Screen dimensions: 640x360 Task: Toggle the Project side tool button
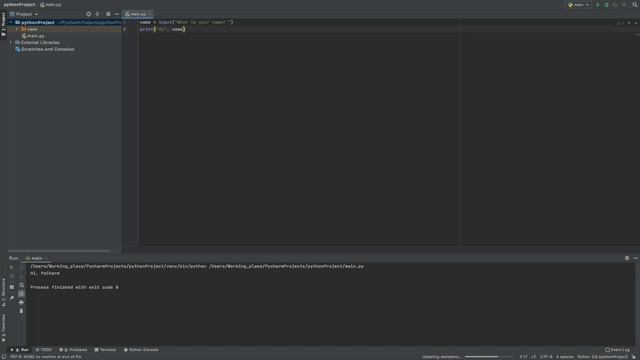[4, 24]
